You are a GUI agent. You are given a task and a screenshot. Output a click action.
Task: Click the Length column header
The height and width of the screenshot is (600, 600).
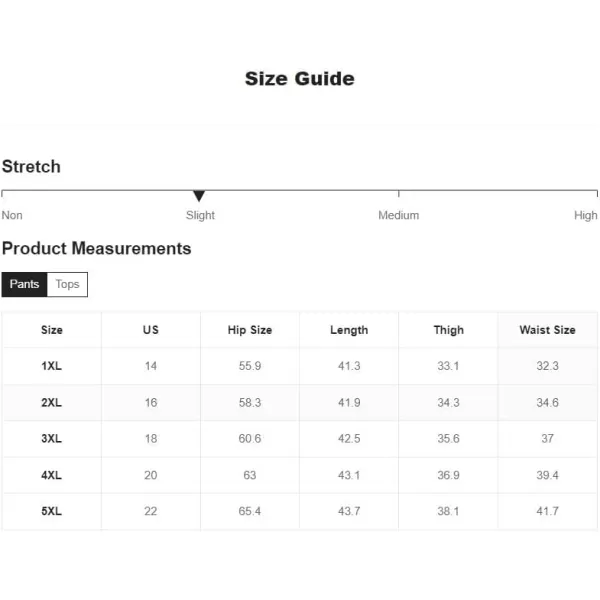(x=349, y=330)
